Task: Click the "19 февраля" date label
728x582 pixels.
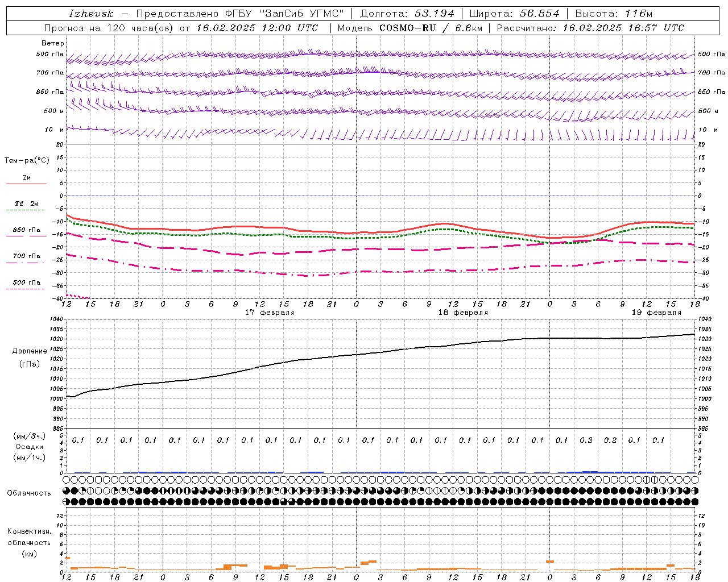Action: [656, 313]
